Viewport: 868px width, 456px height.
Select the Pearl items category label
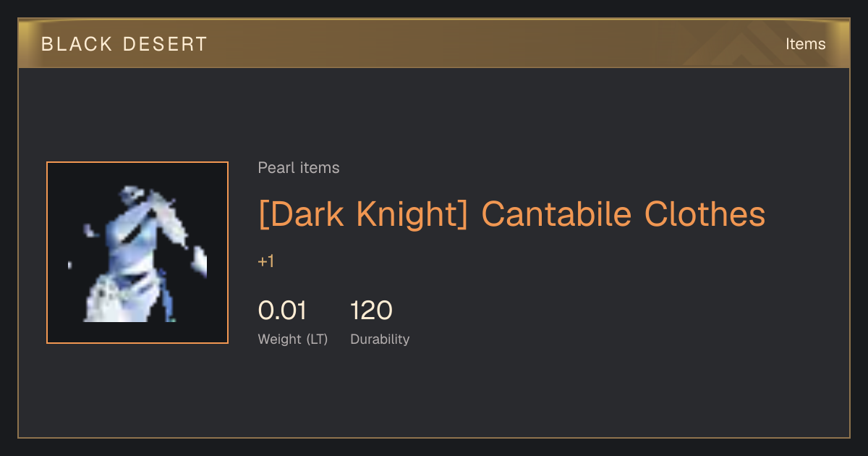pos(299,168)
